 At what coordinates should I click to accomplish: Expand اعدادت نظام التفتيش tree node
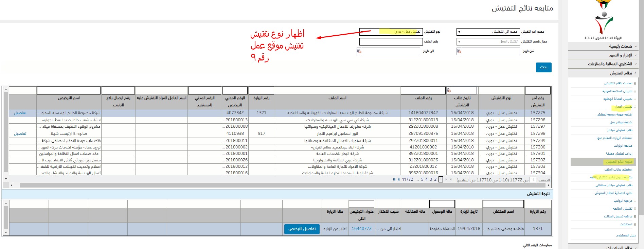(x=635, y=83)
